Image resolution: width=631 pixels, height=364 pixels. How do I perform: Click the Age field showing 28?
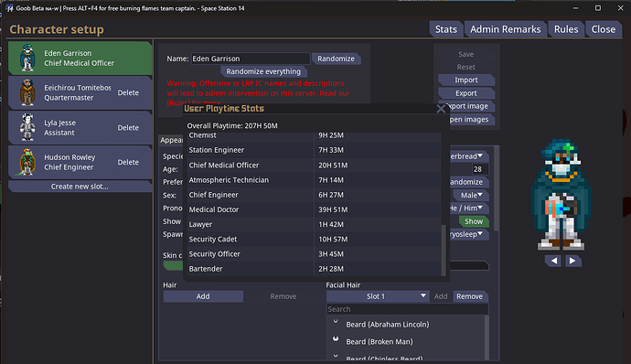(x=479, y=169)
